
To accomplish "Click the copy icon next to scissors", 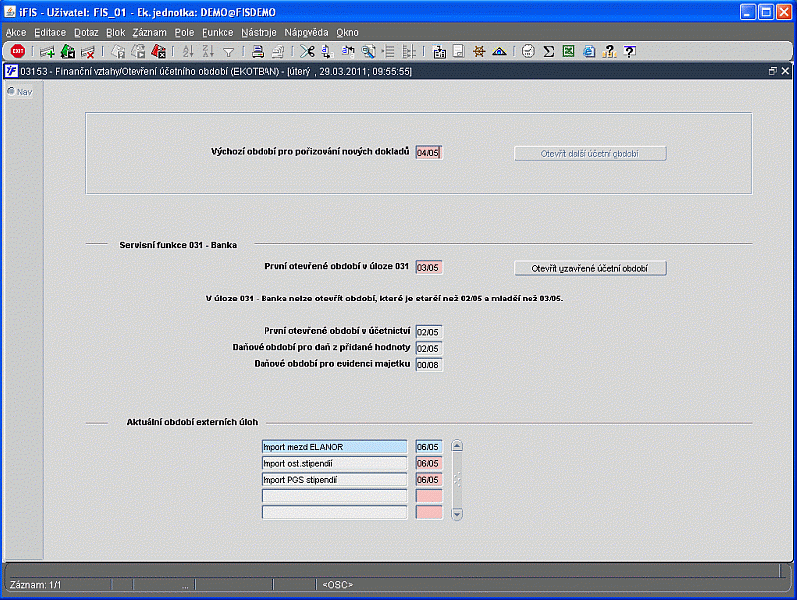I will click(327, 51).
